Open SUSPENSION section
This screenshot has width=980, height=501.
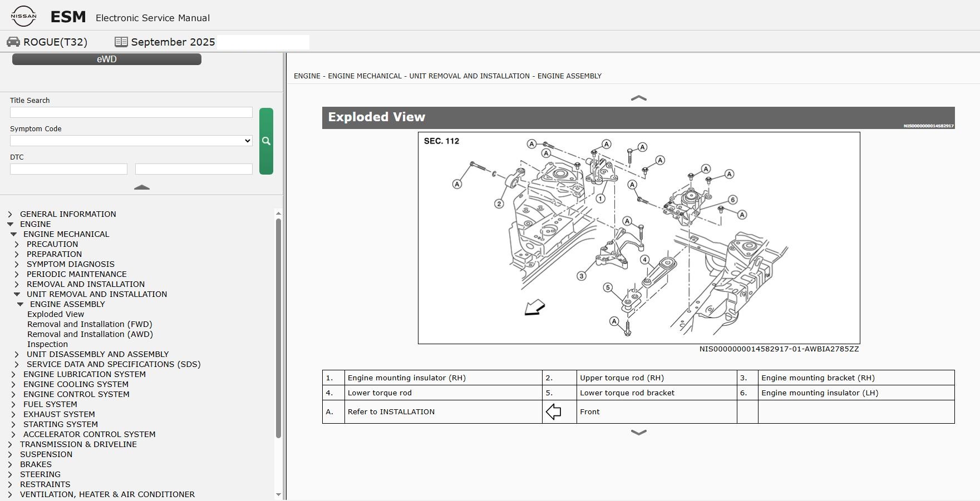click(x=46, y=454)
